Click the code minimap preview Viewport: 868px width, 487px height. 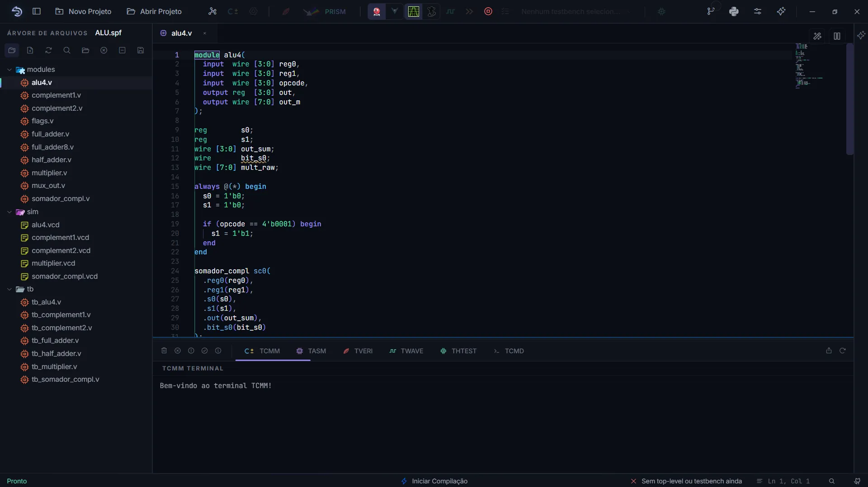click(809, 66)
